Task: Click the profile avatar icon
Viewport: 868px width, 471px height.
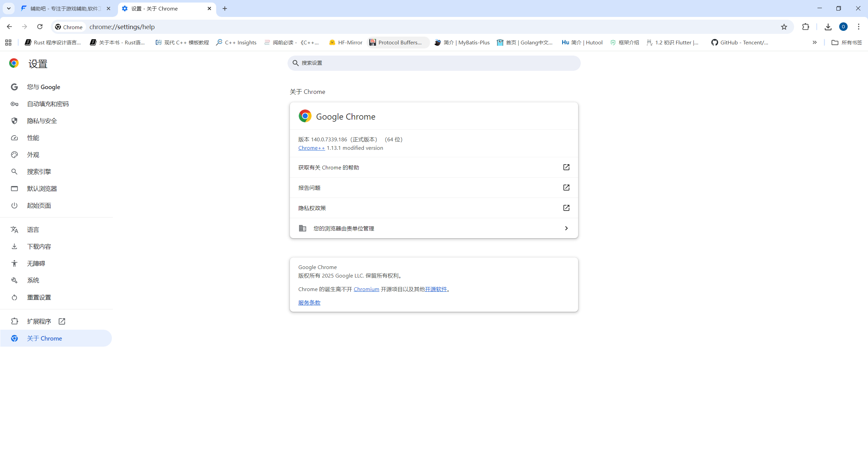Action: click(x=843, y=27)
